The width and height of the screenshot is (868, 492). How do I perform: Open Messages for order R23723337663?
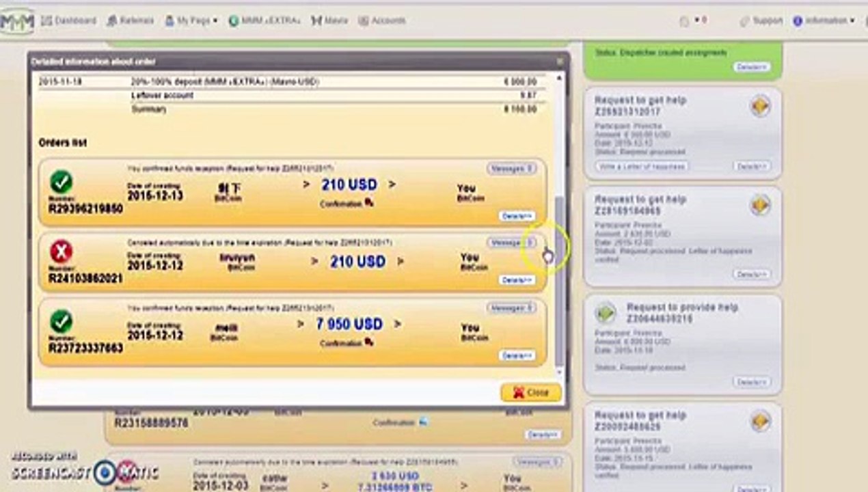pos(511,308)
